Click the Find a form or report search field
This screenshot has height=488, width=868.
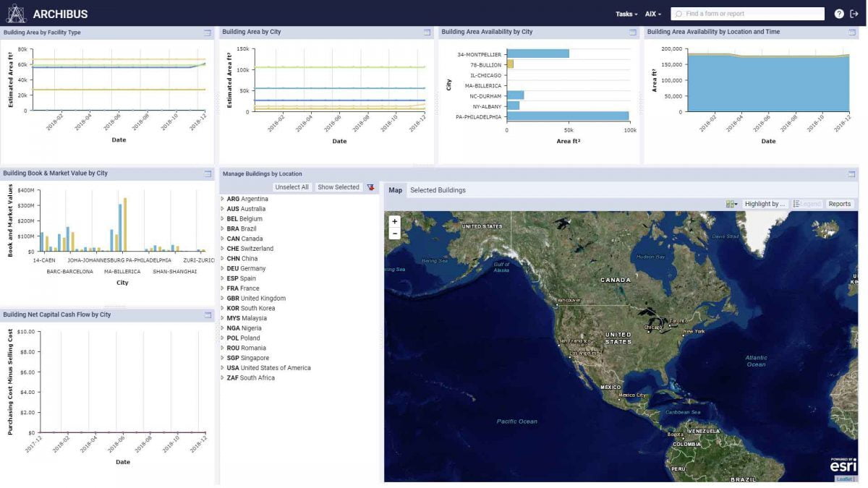click(x=749, y=13)
